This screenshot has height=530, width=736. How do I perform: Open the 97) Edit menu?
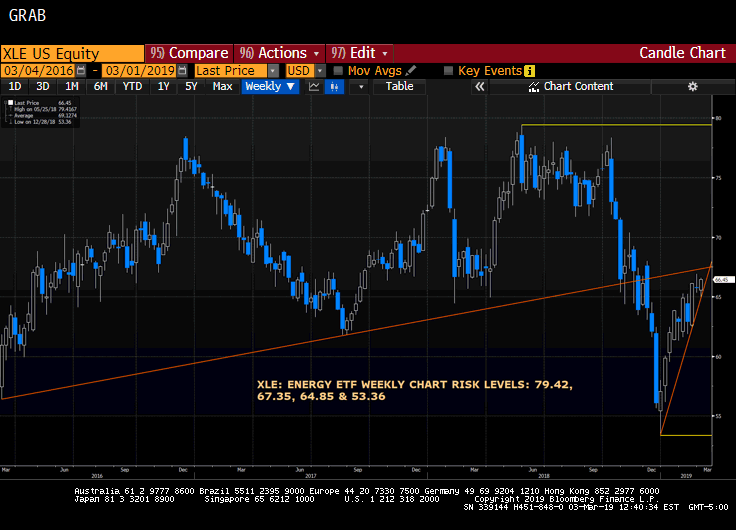360,53
